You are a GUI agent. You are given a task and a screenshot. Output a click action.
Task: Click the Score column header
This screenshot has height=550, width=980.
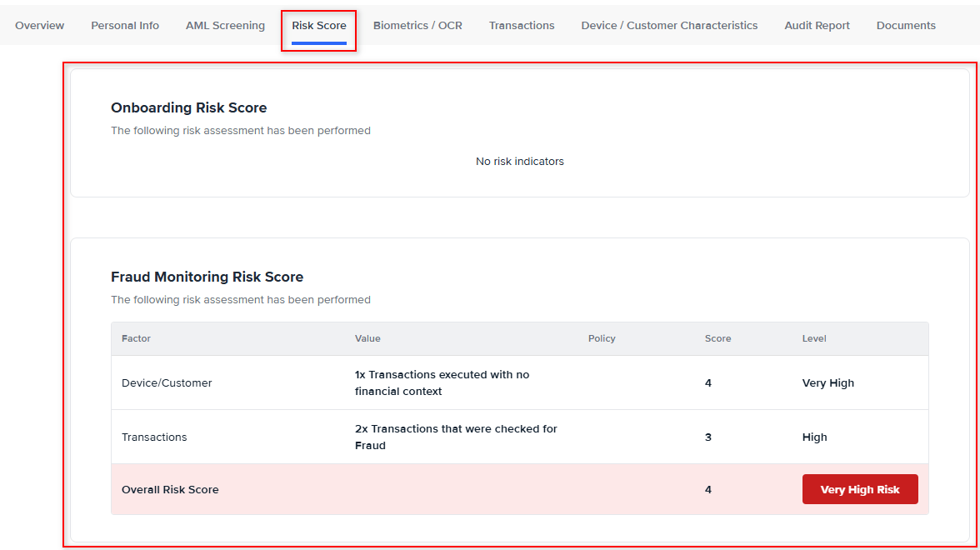pyautogui.click(x=717, y=338)
